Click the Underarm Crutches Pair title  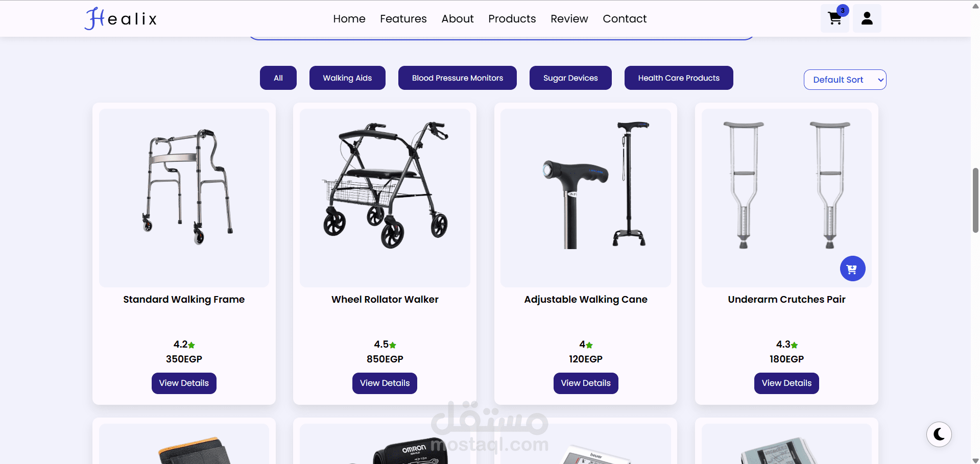point(786,300)
